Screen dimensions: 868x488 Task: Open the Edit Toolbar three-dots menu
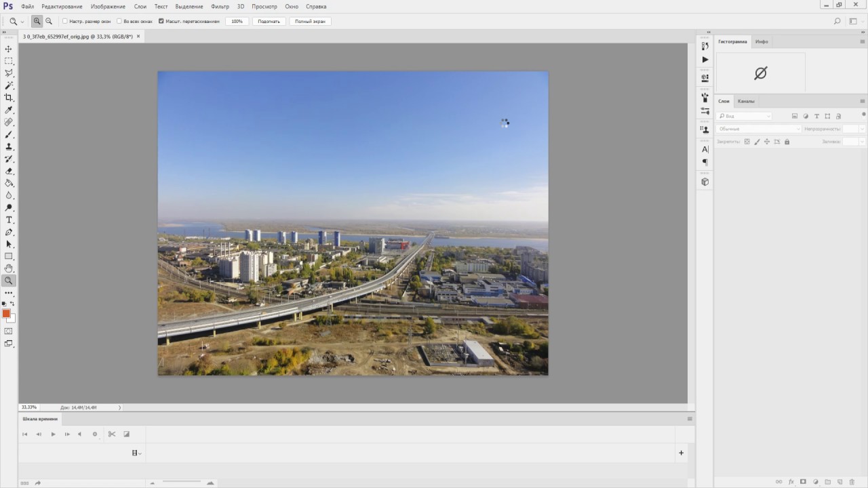pyautogui.click(x=9, y=293)
